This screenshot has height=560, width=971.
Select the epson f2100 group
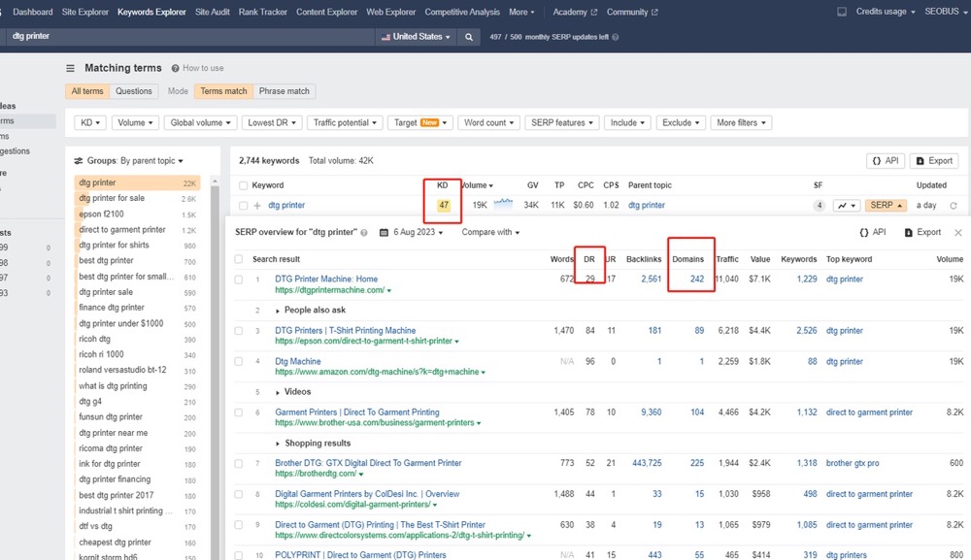[138, 214]
